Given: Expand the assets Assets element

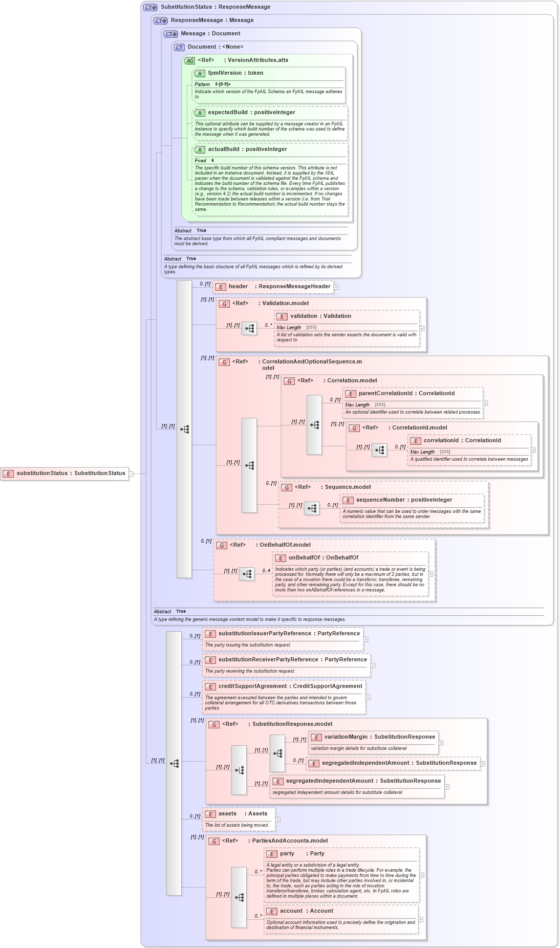Looking at the screenshot, I should point(277,820).
